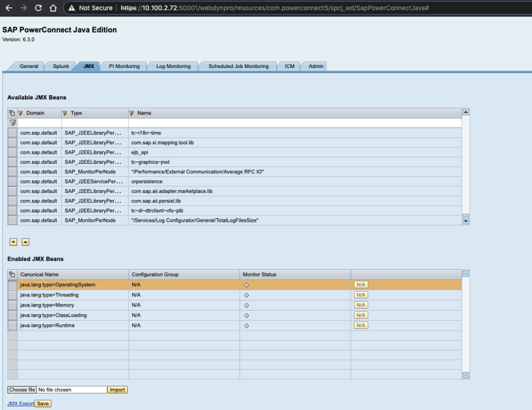The image size is (532, 410).
Task: Click the Save button
Action: (43, 403)
